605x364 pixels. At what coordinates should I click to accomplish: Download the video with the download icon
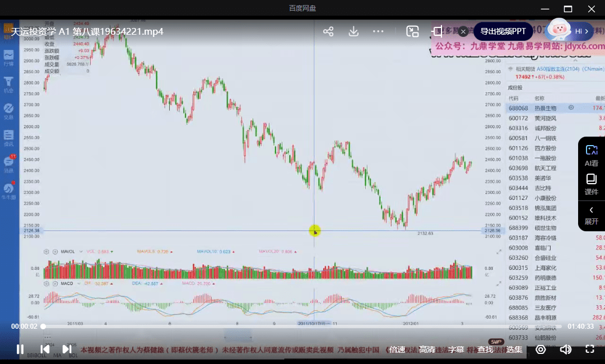353,31
